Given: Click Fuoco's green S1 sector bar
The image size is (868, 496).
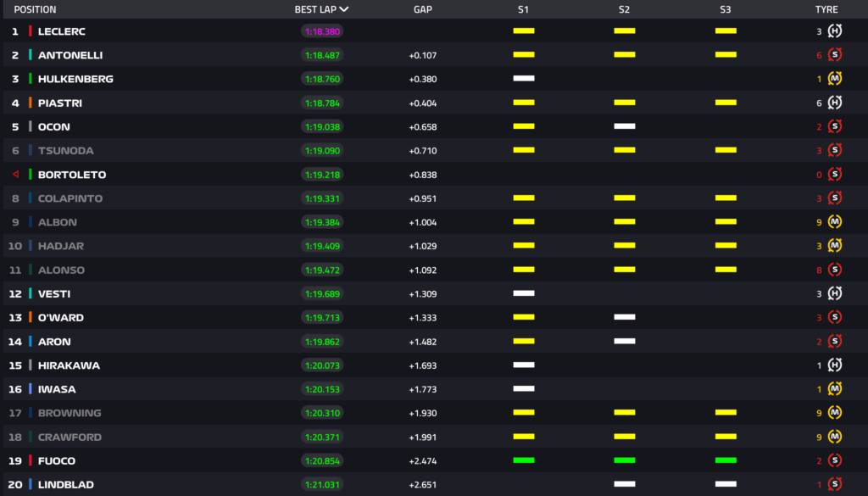Looking at the screenshot, I should 524,460.
